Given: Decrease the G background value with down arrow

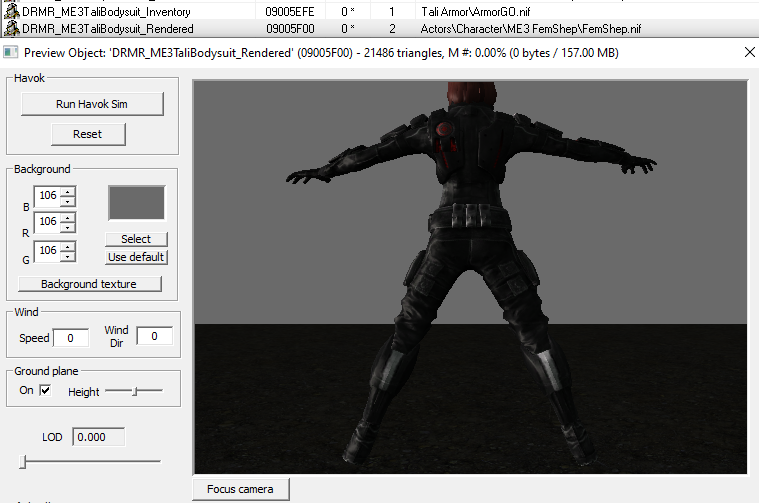Looking at the screenshot, I should [68, 256].
